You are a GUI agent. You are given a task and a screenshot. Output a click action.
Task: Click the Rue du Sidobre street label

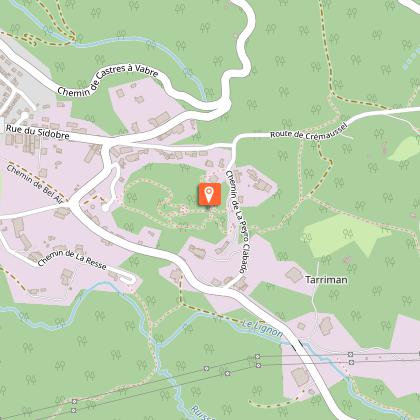click(38, 132)
